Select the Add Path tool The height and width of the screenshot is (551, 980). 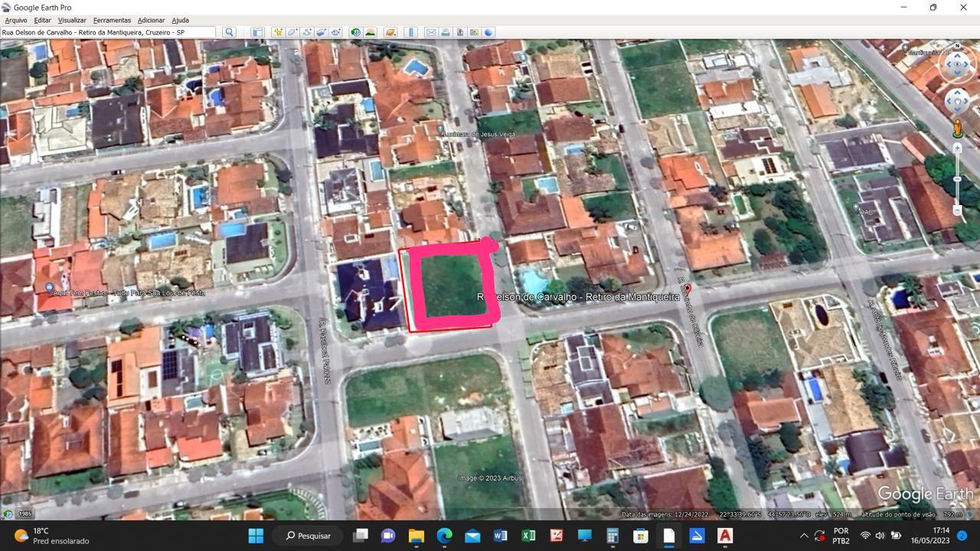(x=307, y=32)
